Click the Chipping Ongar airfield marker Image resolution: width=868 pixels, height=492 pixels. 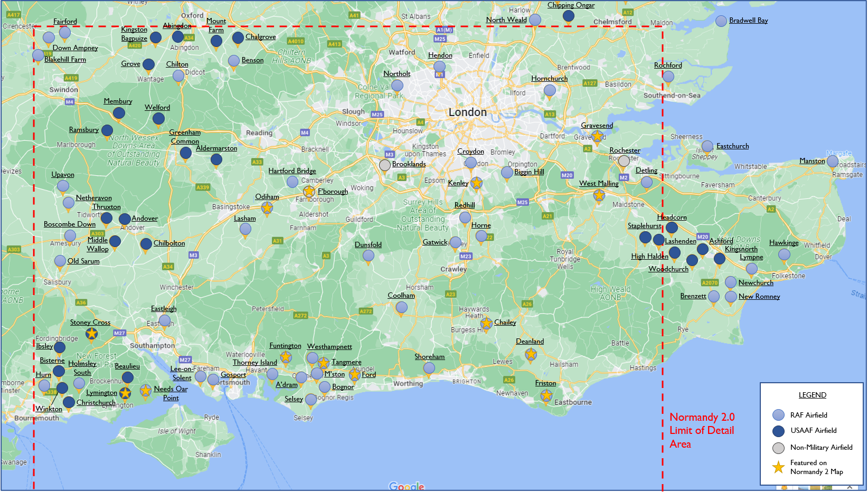[x=569, y=16]
